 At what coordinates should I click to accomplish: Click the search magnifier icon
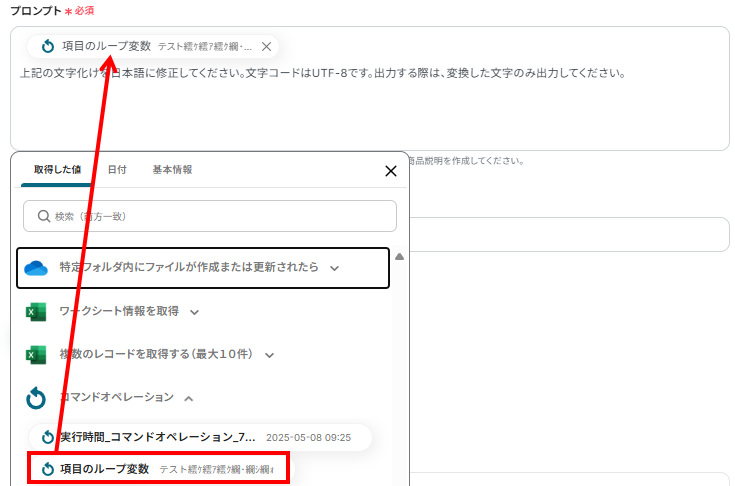tap(44, 216)
